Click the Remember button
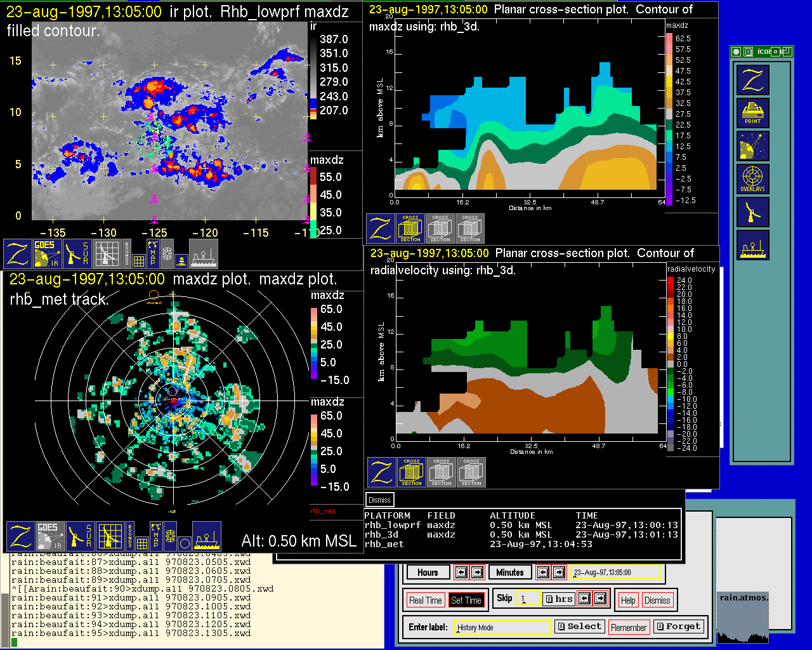The height and width of the screenshot is (650, 812). pos(629,627)
